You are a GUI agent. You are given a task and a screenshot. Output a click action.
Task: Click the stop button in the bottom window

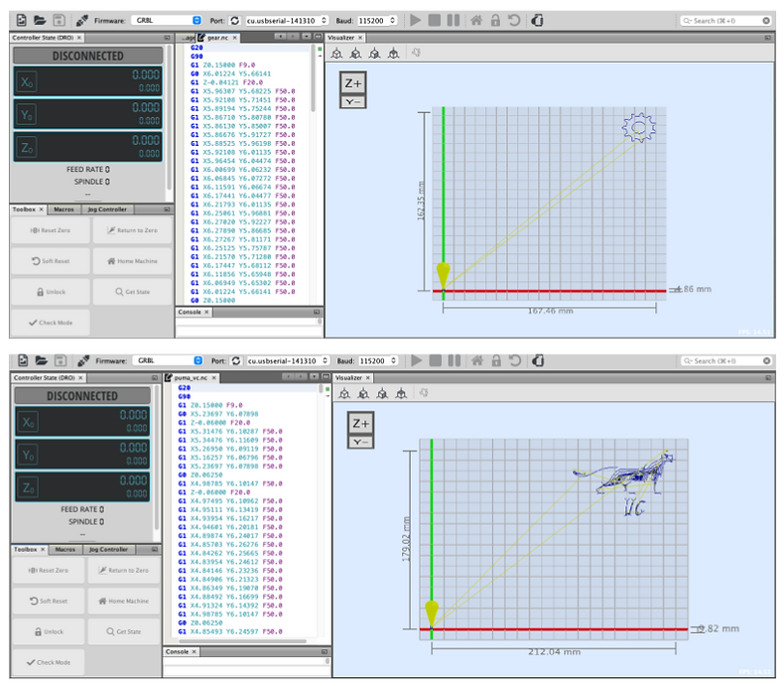[436, 360]
